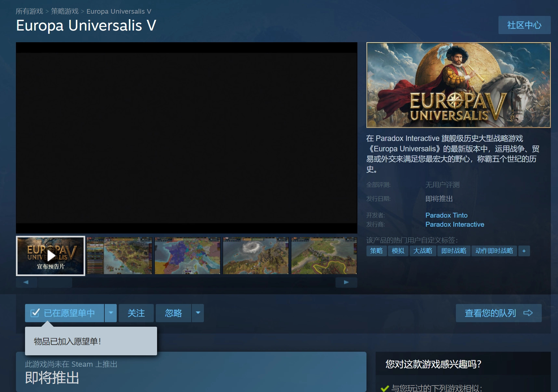Click the thumbnail strip scrollbar handle
The image size is (558, 392).
pyautogui.click(x=55, y=282)
